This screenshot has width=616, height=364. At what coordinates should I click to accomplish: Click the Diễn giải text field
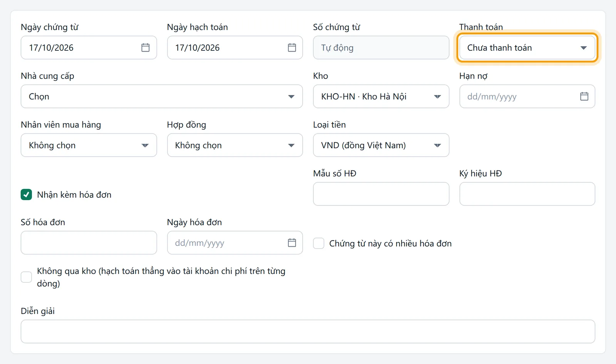tap(308, 332)
